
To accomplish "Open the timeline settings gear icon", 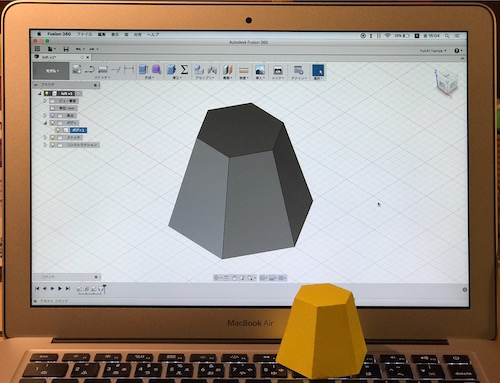I will [x=465, y=290].
